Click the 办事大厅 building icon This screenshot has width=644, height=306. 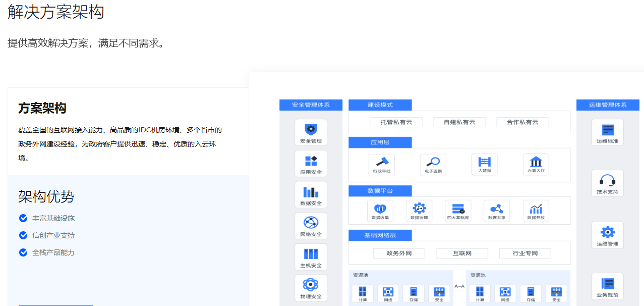536,162
